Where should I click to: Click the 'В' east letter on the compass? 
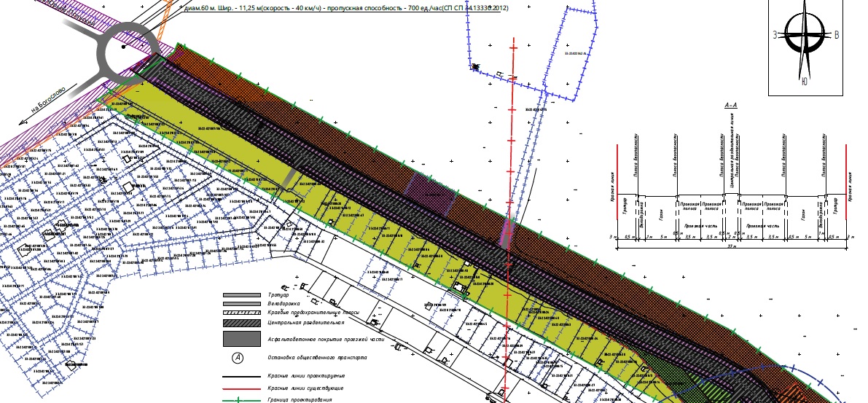[836, 34]
